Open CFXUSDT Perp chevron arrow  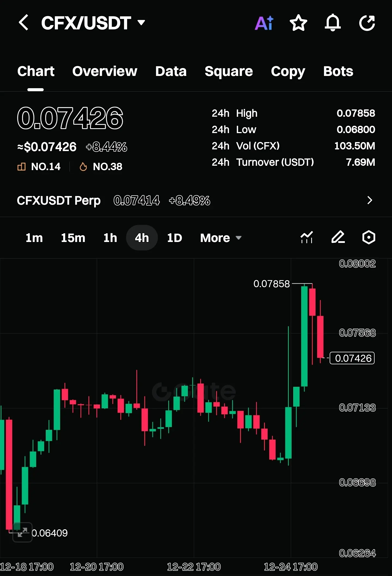pyautogui.click(x=370, y=200)
